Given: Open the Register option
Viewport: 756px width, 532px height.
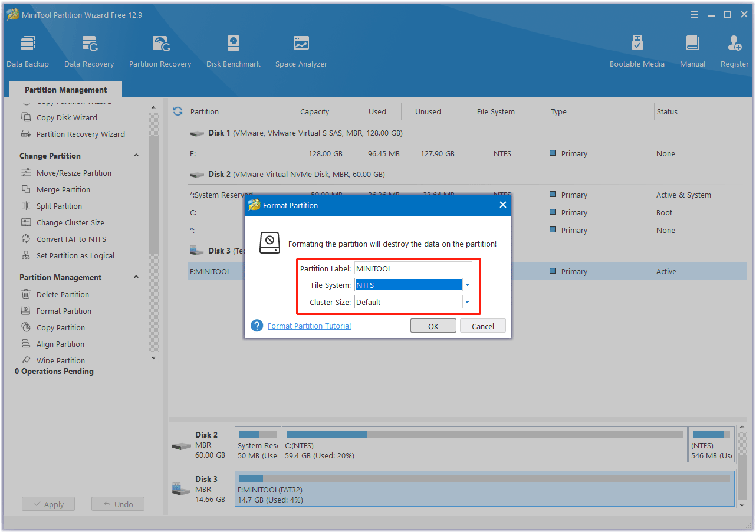Looking at the screenshot, I should point(734,50).
